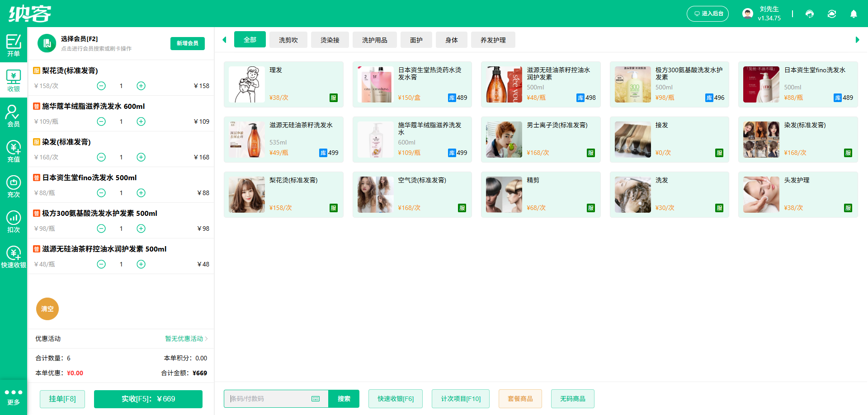The width and height of the screenshot is (868, 415).
Task: Increase quantity of 滋源无硅油茶籽控油水润护发素 500ml
Action: (x=141, y=264)
